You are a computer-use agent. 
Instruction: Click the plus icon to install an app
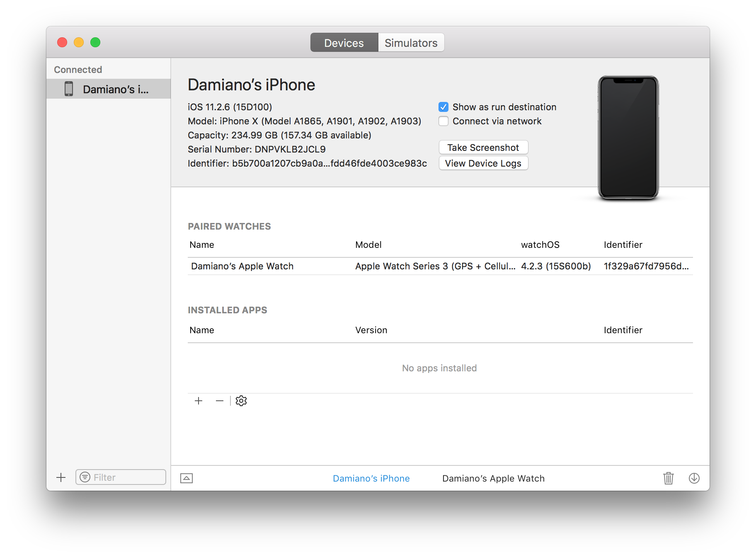(x=199, y=401)
